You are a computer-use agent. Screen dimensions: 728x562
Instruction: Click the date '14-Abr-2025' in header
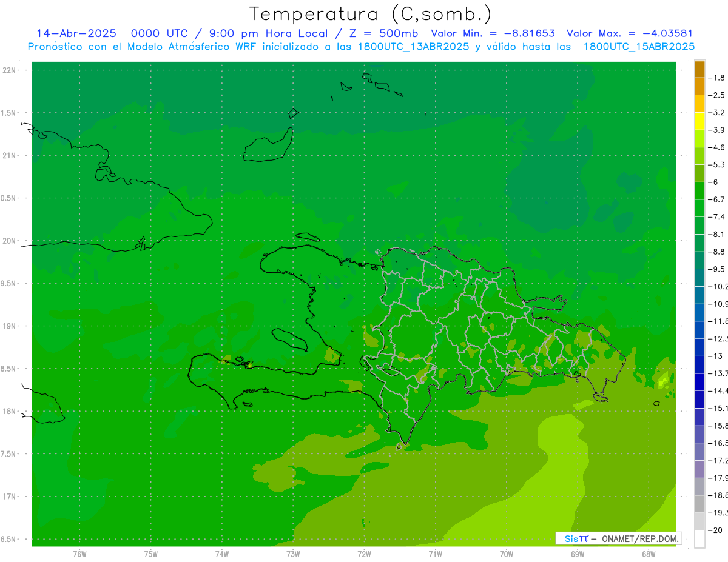click(x=76, y=33)
